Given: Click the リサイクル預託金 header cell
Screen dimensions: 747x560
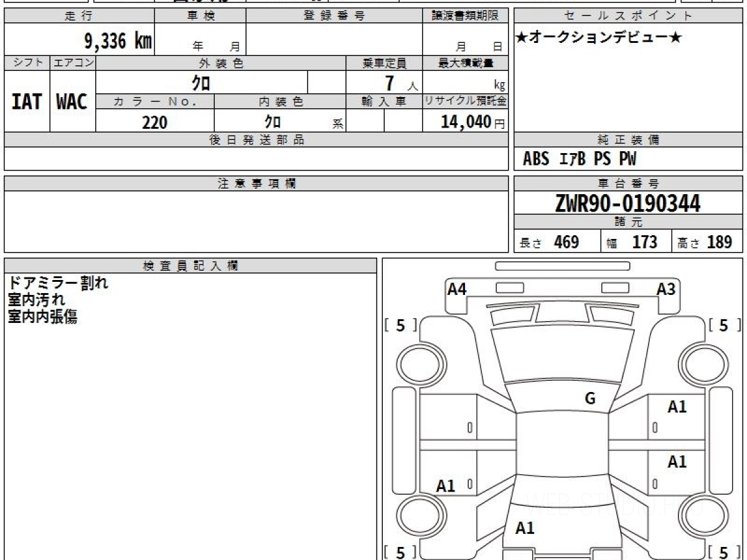Looking at the screenshot, I should [465, 102].
